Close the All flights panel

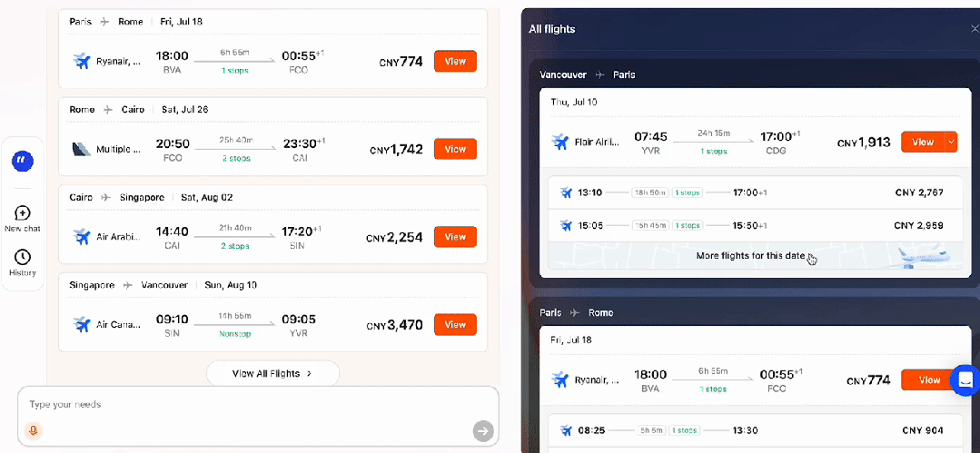(975, 29)
